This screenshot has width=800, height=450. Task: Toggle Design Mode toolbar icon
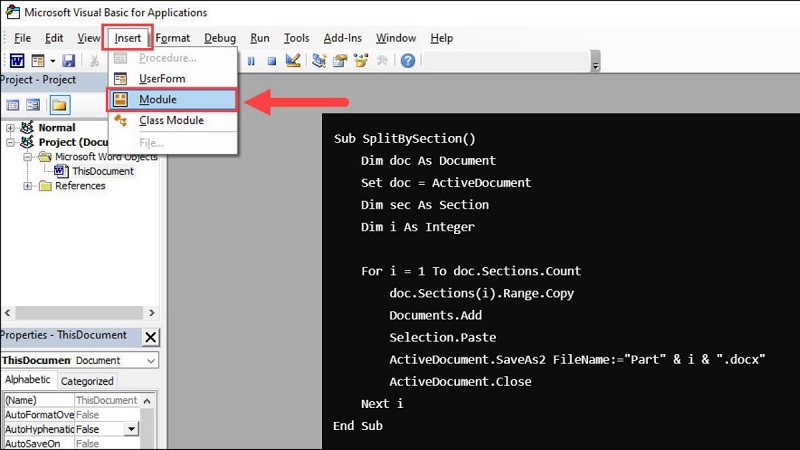point(293,61)
